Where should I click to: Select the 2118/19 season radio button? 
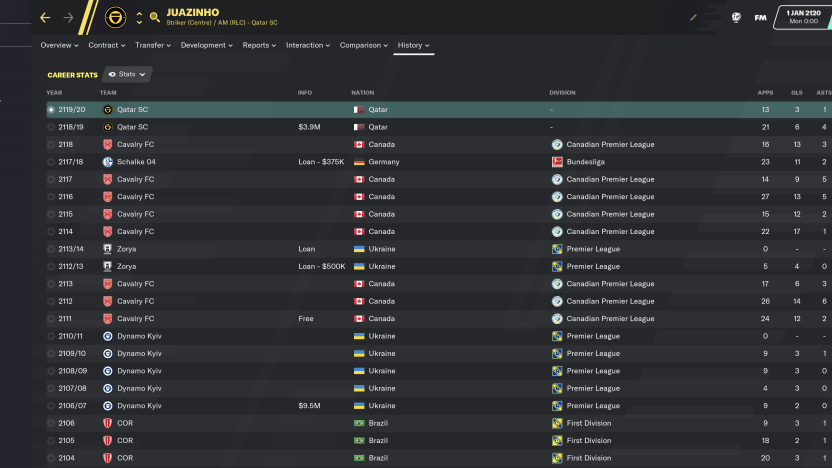51,127
